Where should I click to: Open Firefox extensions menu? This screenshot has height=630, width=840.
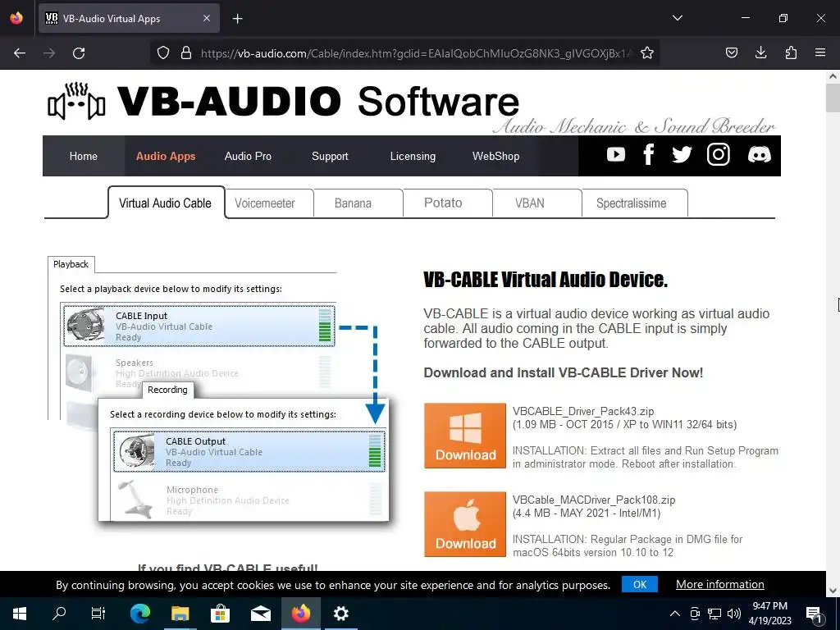tap(791, 53)
